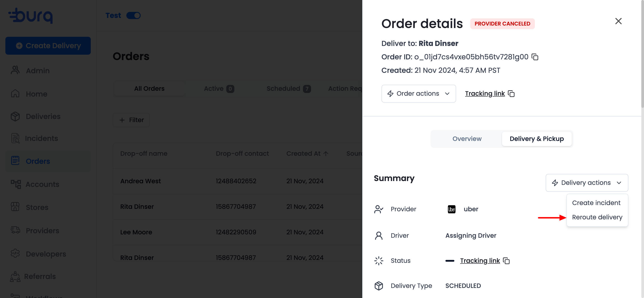Switch to the Overview tab
644x298 pixels.
pyautogui.click(x=467, y=139)
